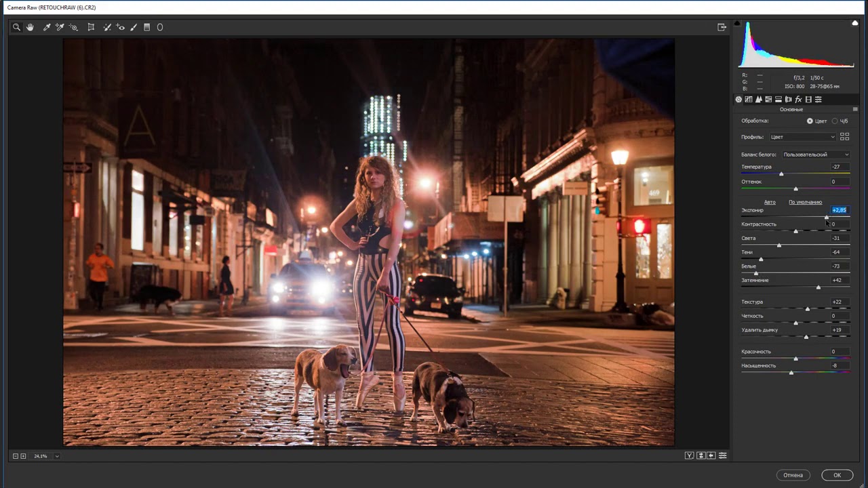This screenshot has width=868, height=488.
Task: Click the zoom in plus button
Action: pos(23,456)
